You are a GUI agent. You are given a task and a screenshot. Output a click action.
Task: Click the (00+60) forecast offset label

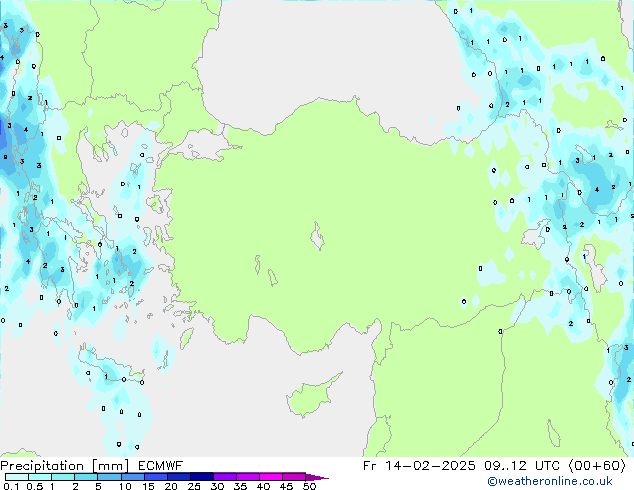pos(597,466)
